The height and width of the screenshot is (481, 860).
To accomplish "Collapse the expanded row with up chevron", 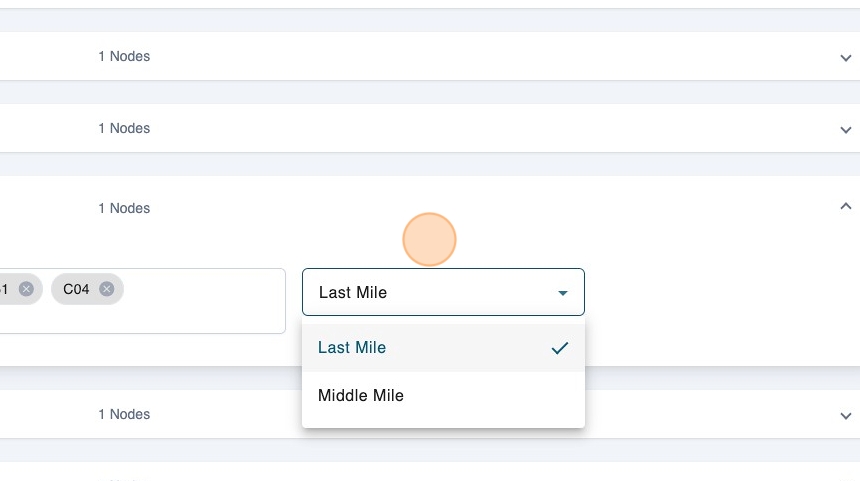I will click(846, 206).
